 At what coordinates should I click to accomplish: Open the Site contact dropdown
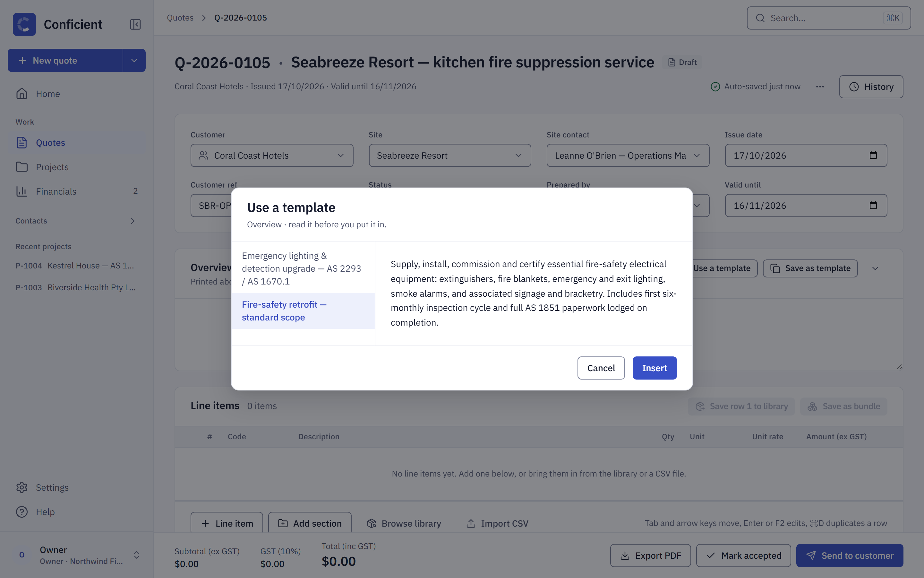628,156
